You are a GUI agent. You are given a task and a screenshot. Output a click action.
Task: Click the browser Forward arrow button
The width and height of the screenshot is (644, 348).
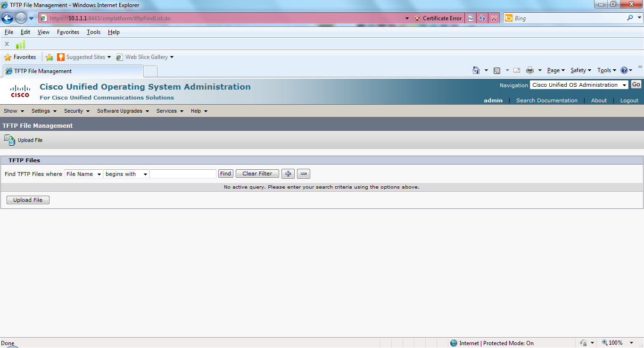(21, 18)
